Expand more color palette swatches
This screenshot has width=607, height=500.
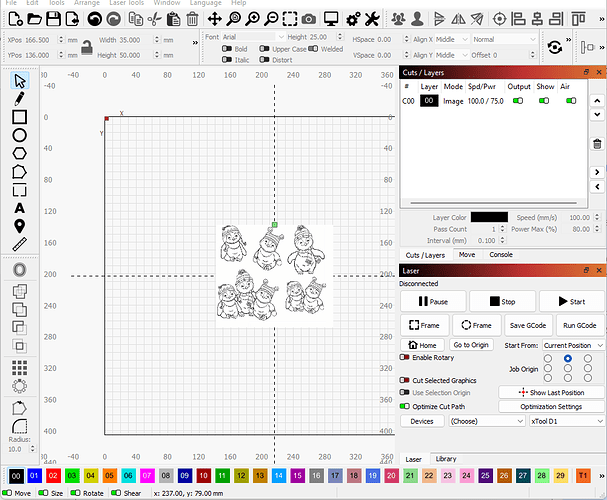tap(602, 476)
